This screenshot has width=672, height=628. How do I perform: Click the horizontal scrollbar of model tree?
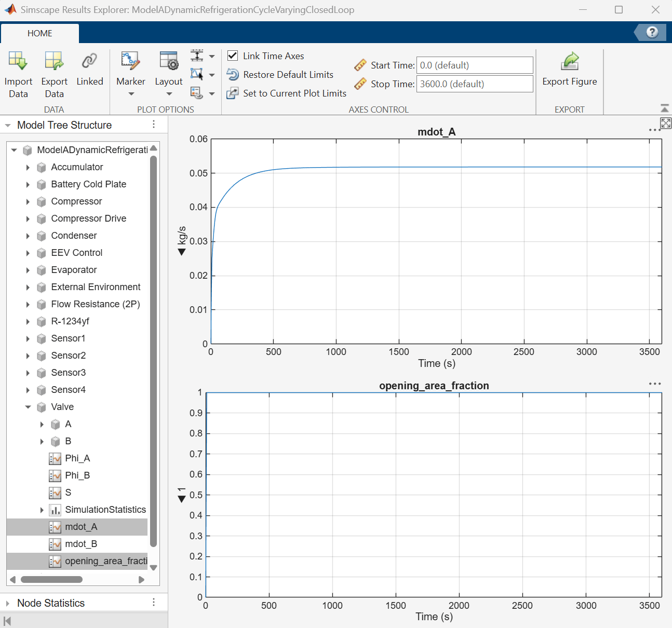click(51, 579)
